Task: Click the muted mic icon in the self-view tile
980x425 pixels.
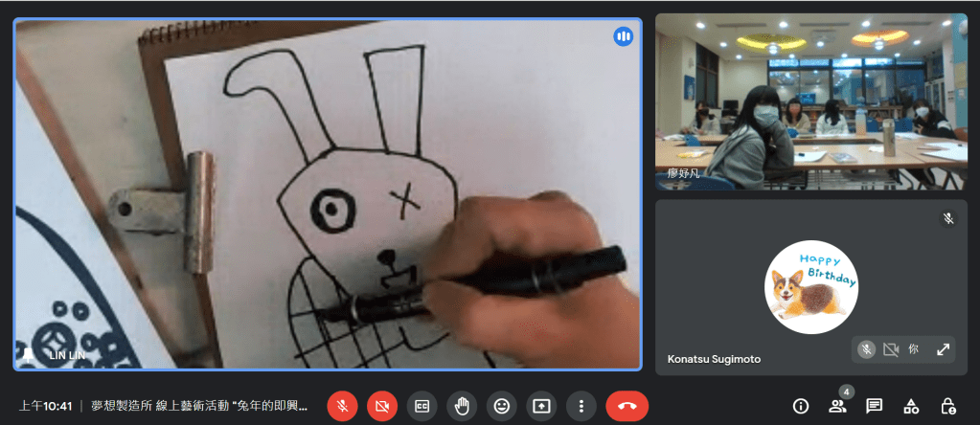Action: (x=866, y=349)
